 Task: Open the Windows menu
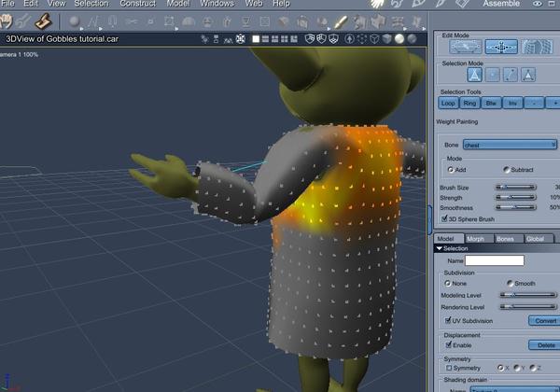[x=217, y=4]
